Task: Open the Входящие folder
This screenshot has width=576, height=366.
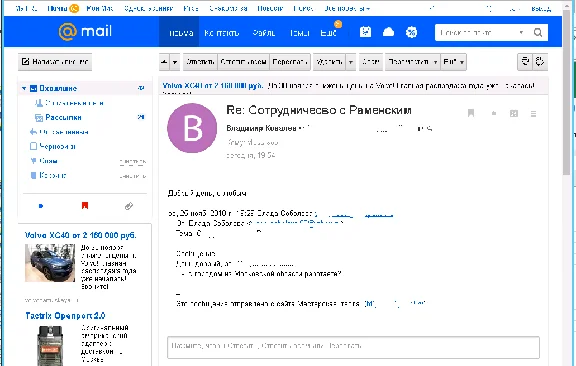Action: [58, 88]
